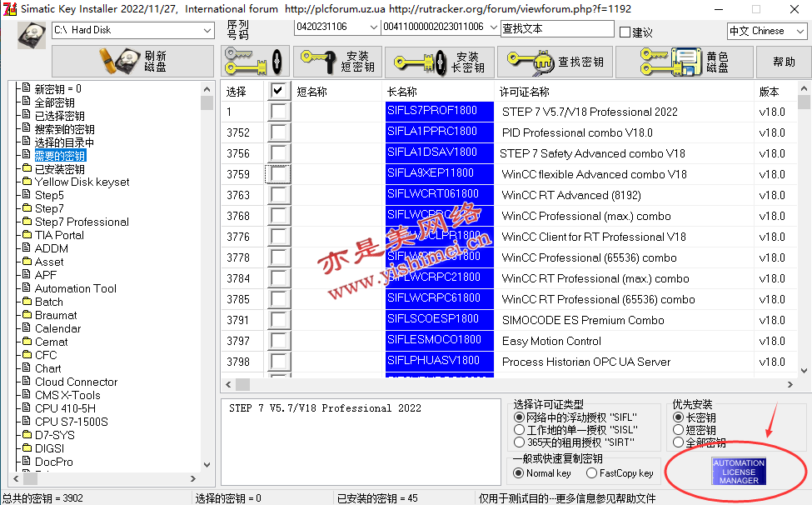Select the SIFLSCOESP1800 long name cell
This screenshot has width=812, height=505.
440,319
